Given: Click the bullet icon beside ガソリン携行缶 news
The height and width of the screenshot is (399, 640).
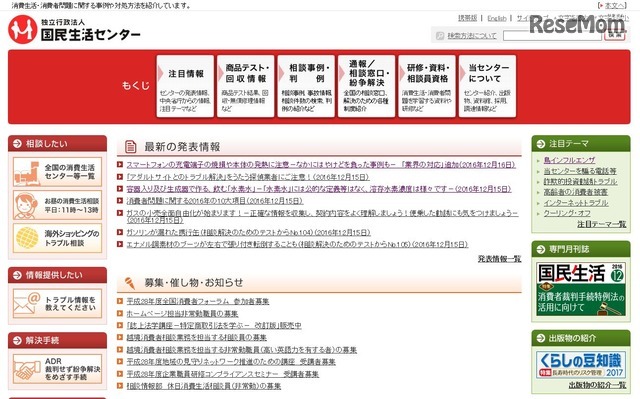Looking at the screenshot, I should pos(120,232).
